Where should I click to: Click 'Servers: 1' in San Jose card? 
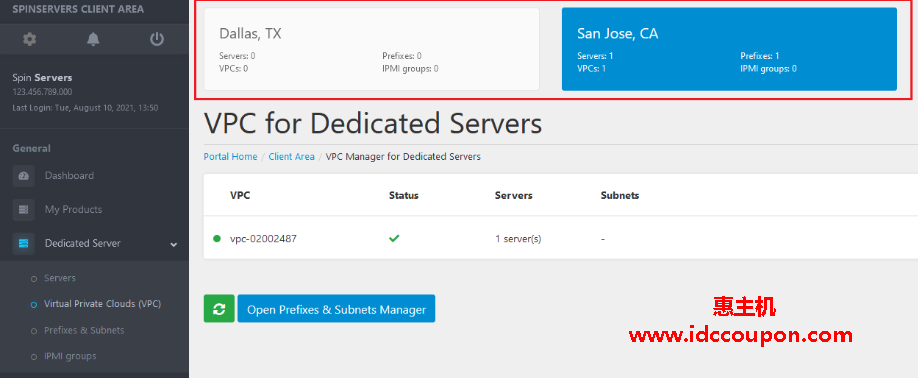tap(595, 56)
